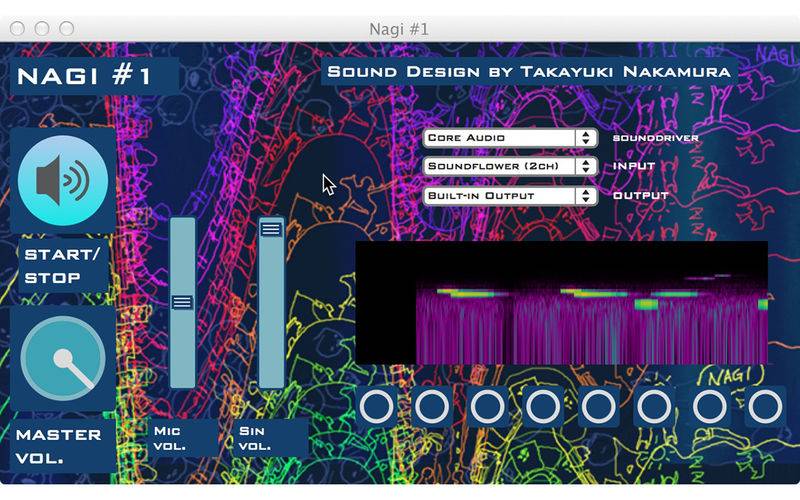Toggle the seventh circle button below the spectrogram
The width and height of the screenshot is (800, 500).
(x=710, y=407)
